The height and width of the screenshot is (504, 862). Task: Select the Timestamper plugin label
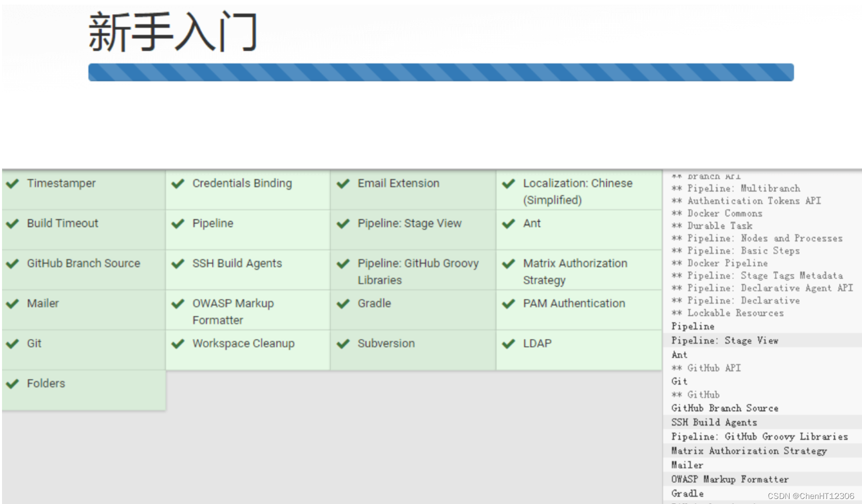(61, 183)
